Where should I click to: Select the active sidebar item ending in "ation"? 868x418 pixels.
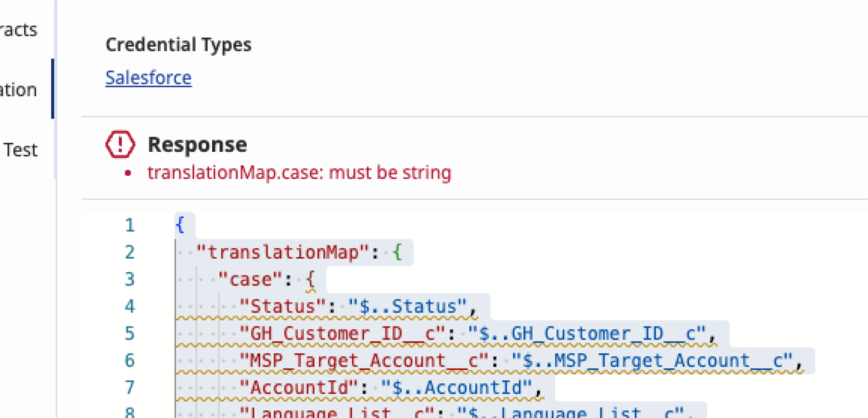(x=19, y=90)
